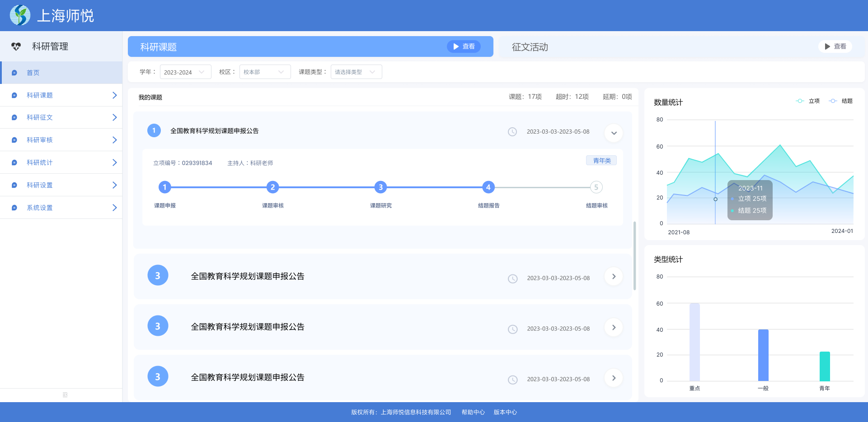Click the 科研征文 sidebar icon

click(x=14, y=117)
